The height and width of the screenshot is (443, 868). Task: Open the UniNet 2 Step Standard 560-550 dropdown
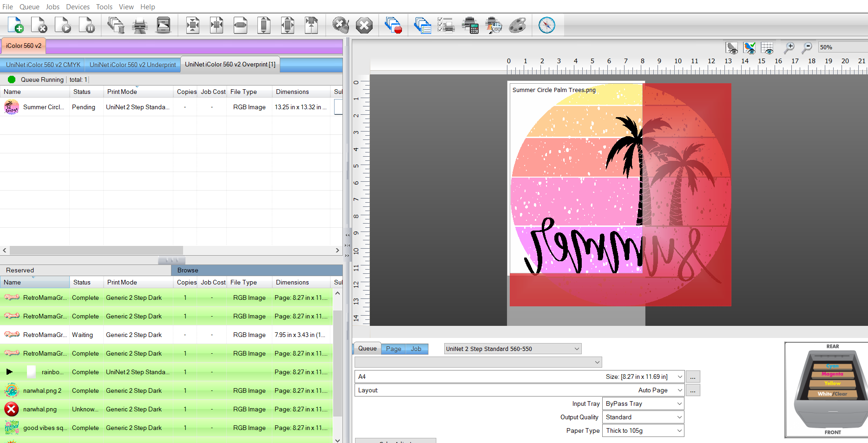tap(576, 349)
